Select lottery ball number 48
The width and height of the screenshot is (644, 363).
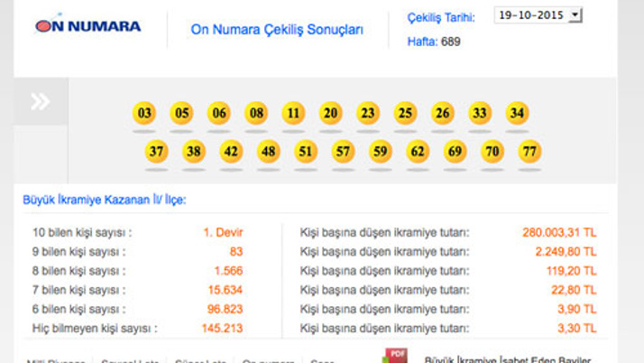coord(269,152)
